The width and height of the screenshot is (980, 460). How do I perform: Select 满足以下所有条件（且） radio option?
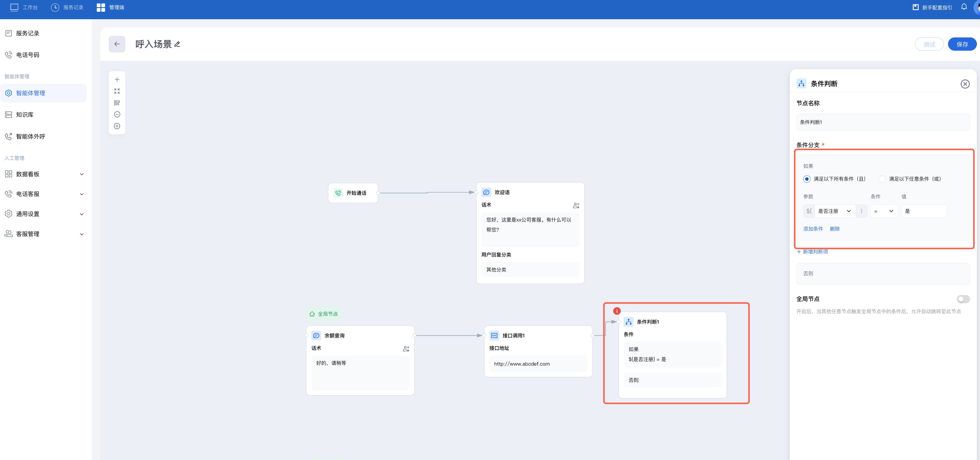(807, 179)
